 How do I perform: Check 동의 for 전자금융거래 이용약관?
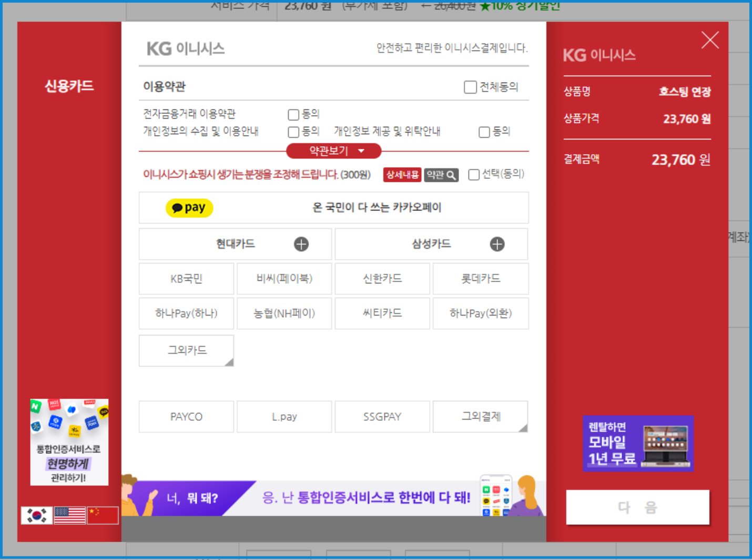pos(293,115)
